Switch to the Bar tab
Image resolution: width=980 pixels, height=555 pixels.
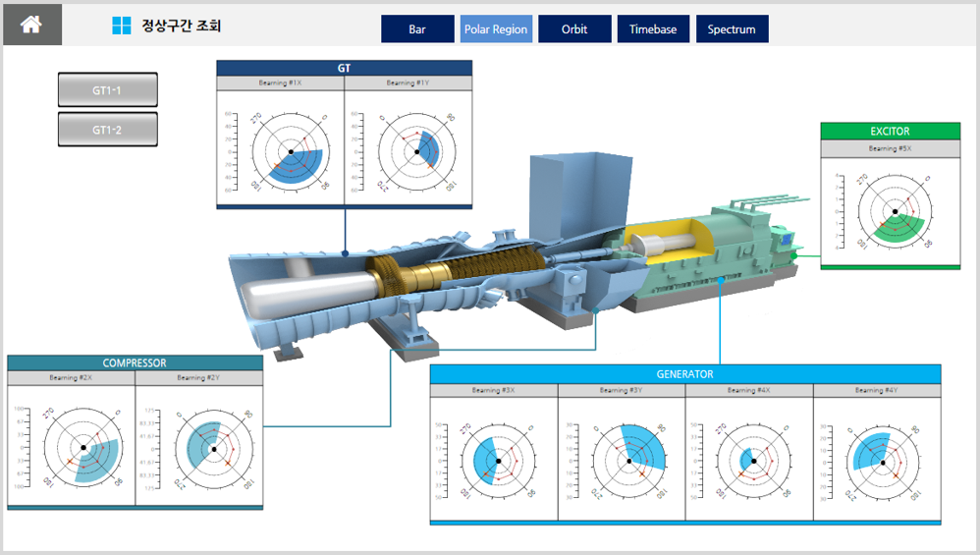coord(417,29)
